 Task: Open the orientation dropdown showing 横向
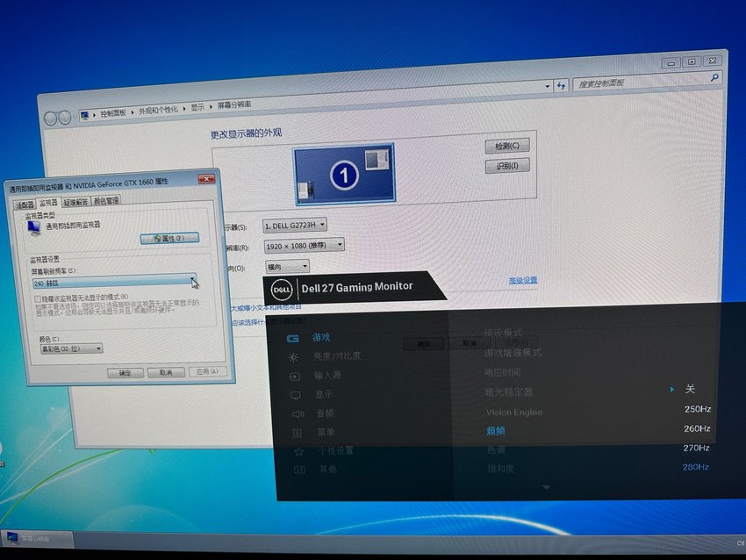click(287, 267)
